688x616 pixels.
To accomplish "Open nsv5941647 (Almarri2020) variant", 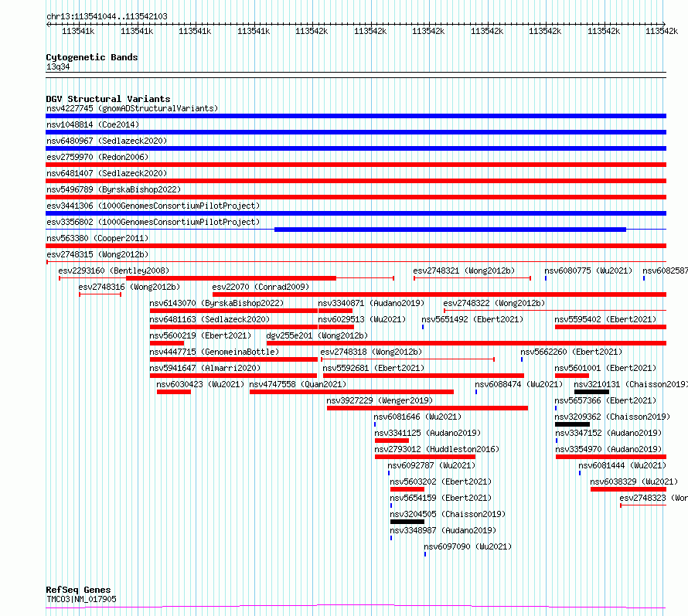I will (205, 368).
